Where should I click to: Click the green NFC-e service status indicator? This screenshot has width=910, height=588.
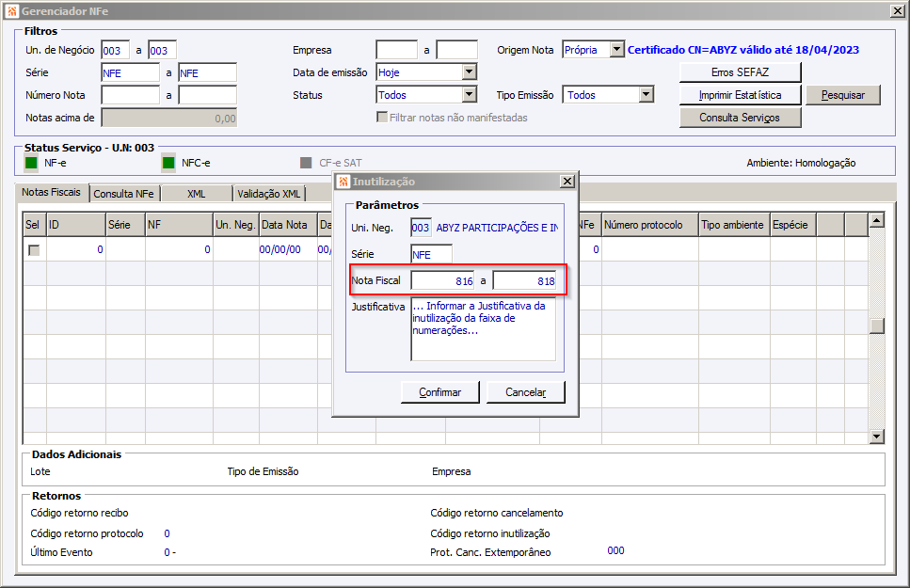click(x=168, y=163)
